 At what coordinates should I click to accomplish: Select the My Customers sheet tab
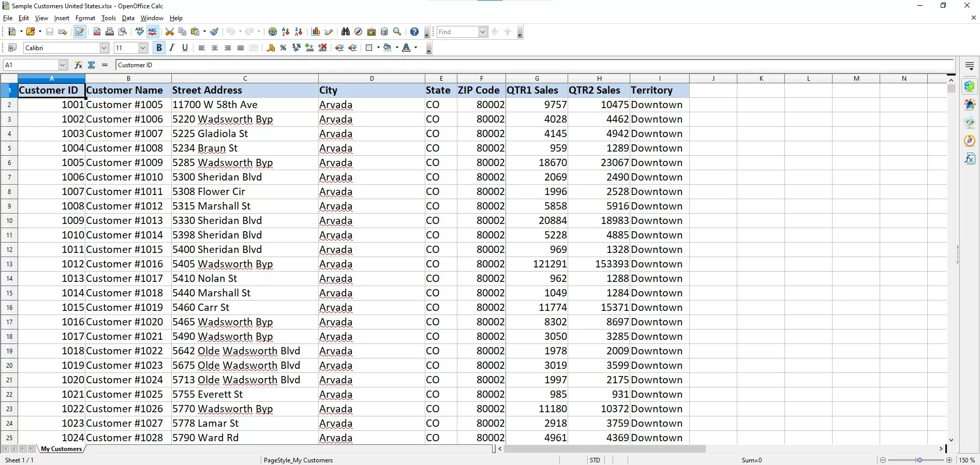62,449
